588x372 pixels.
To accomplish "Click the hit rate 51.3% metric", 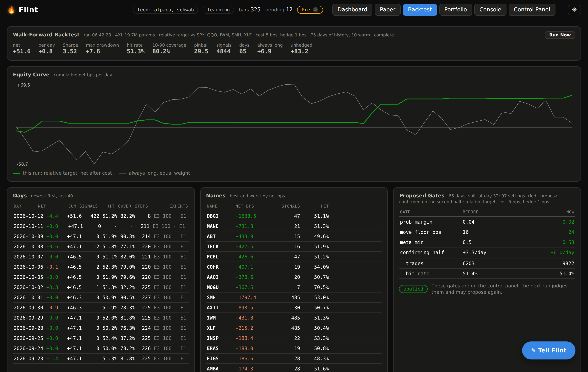I will pyautogui.click(x=135, y=49).
